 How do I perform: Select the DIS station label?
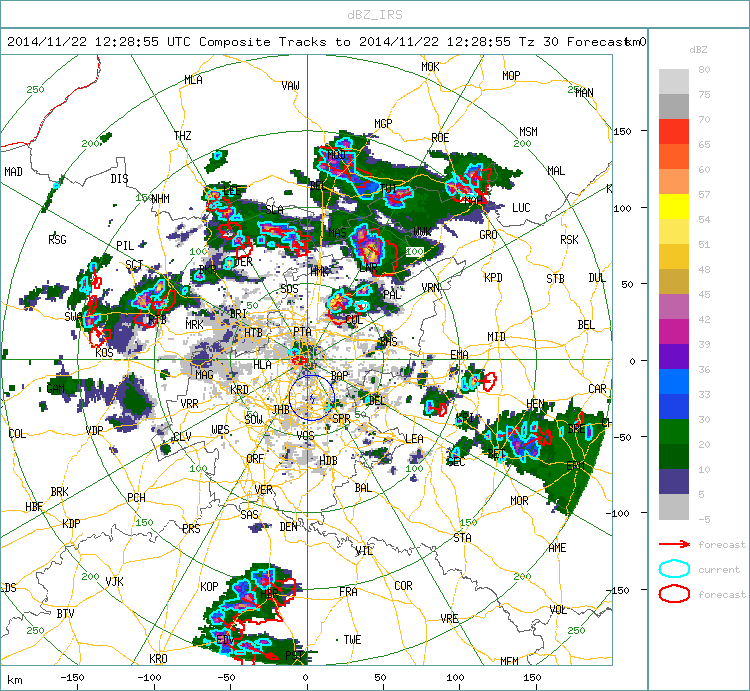[x=120, y=178]
